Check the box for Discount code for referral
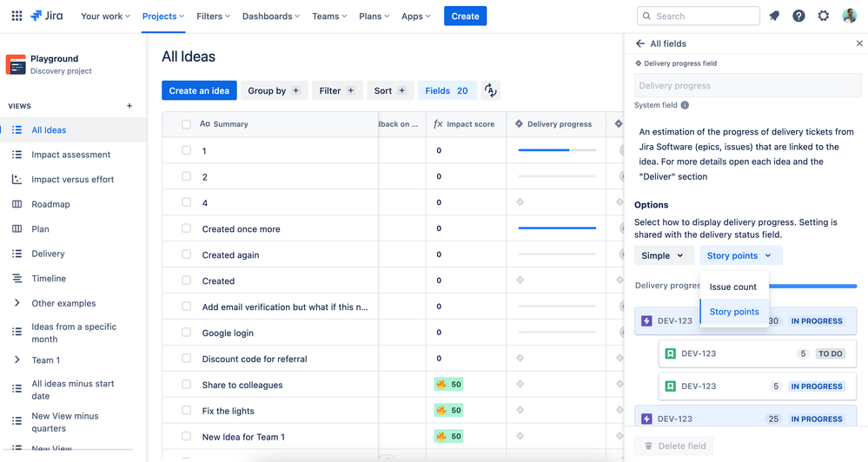 [186, 359]
